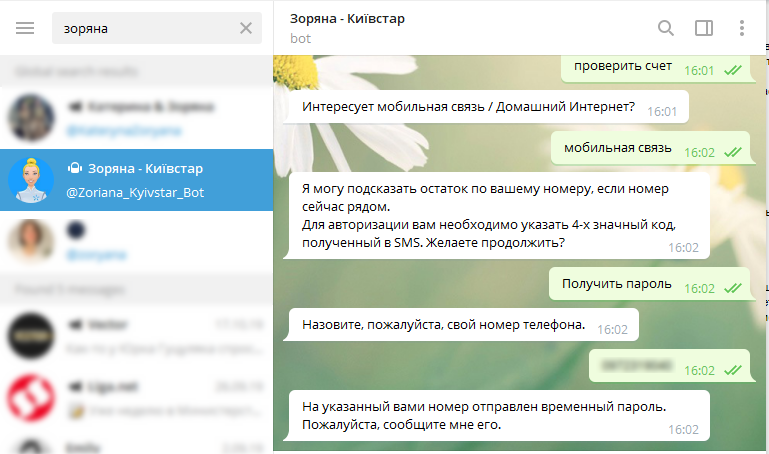Open the hamburger main menu
The width and height of the screenshot is (769, 454).
point(25,28)
